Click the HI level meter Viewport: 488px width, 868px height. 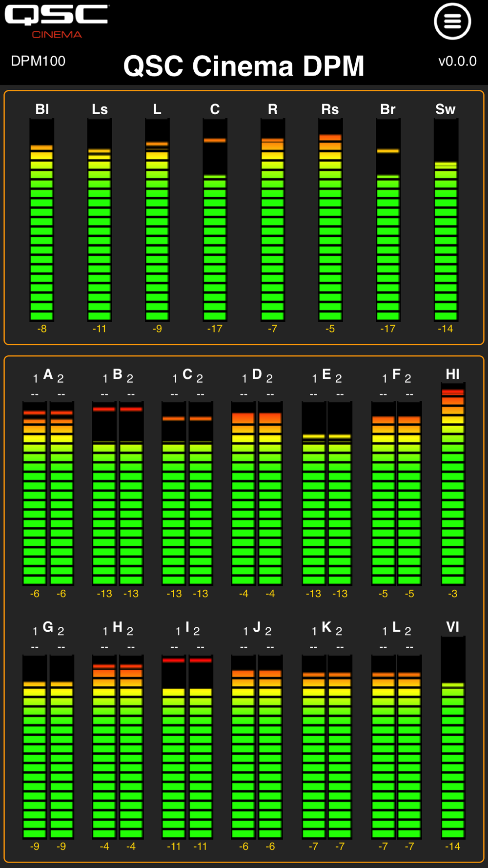point(453,484)
